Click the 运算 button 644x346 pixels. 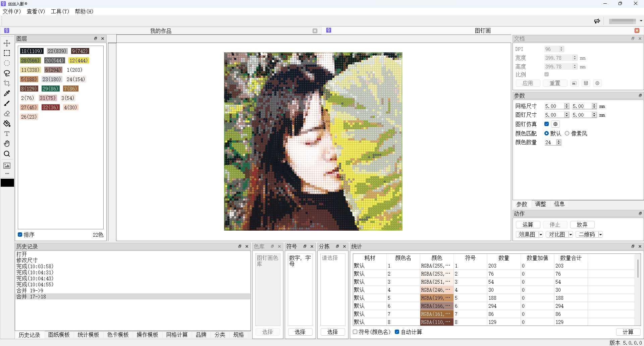pyautogui.click(x=528, y=225)
